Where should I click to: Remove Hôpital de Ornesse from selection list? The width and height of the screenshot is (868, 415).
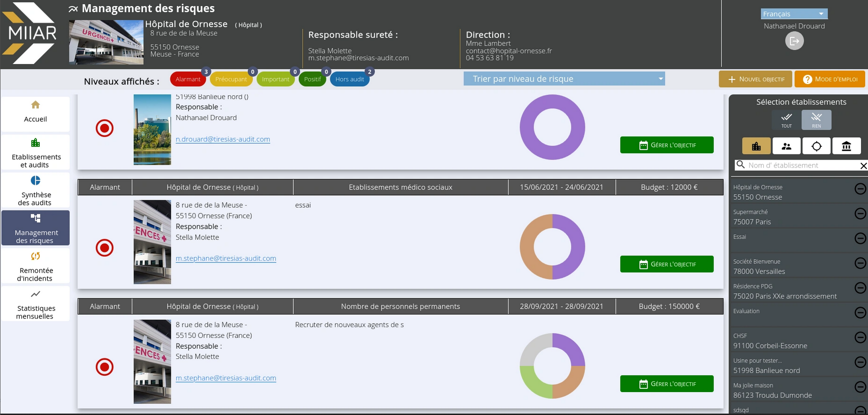[860, 189]
